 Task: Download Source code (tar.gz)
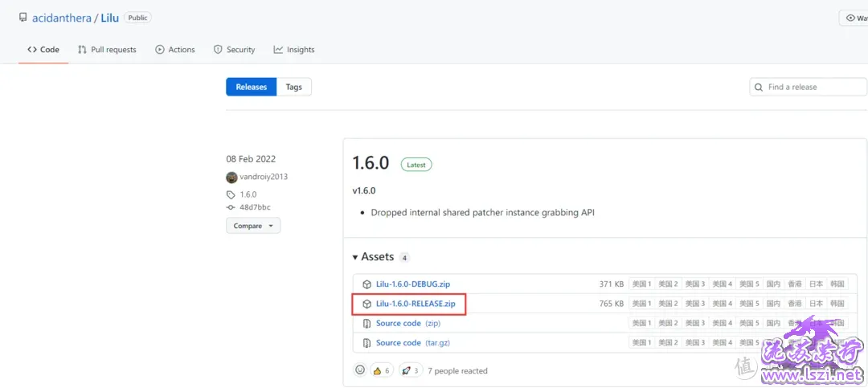click(413, 343)
